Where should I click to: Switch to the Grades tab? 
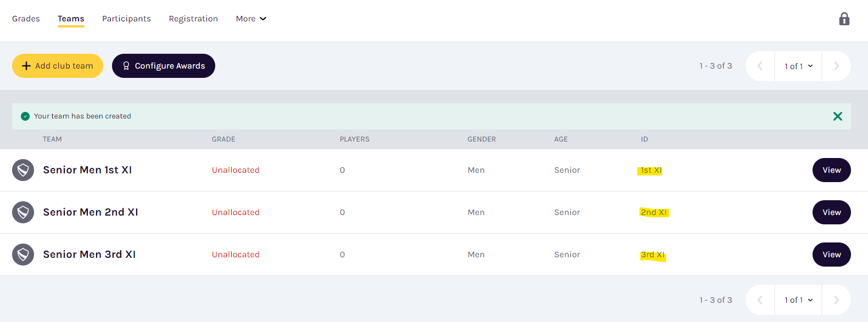pyautogui.click(x=26, y=19)
